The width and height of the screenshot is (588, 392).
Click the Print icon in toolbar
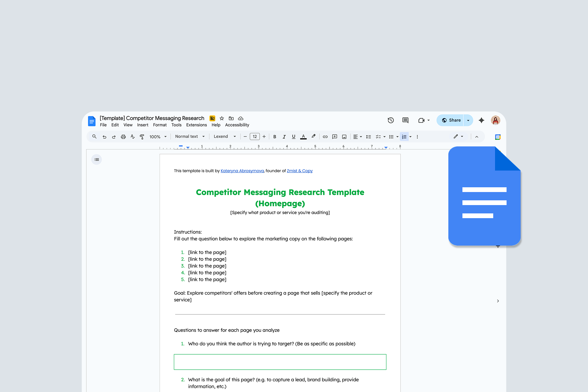pyautogui.click(x=123, y=137)
